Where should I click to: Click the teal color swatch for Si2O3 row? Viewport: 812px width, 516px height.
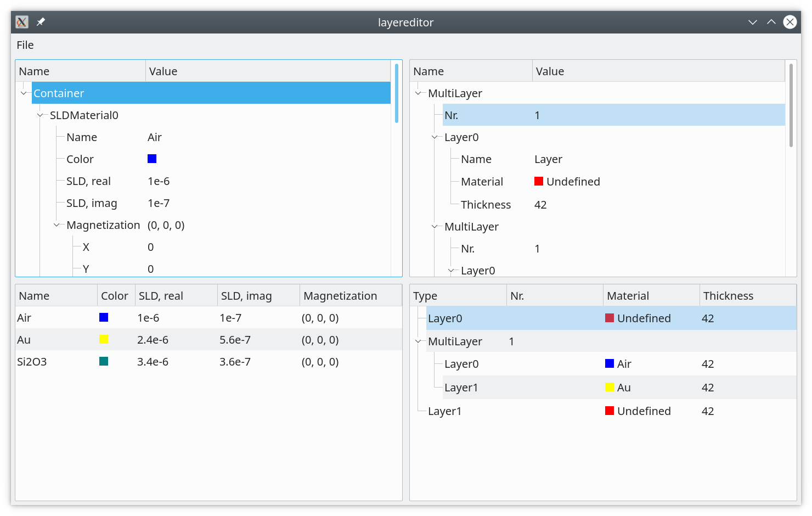(x=104, y=361)
